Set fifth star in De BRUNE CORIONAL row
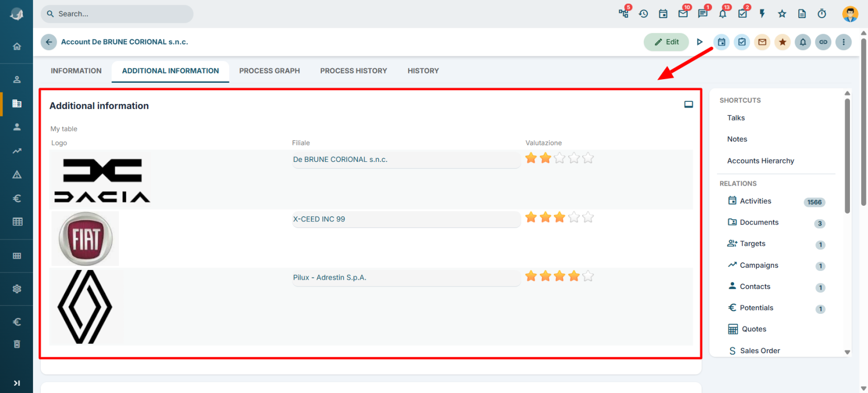The image size is (868, 393). (588, 158)
